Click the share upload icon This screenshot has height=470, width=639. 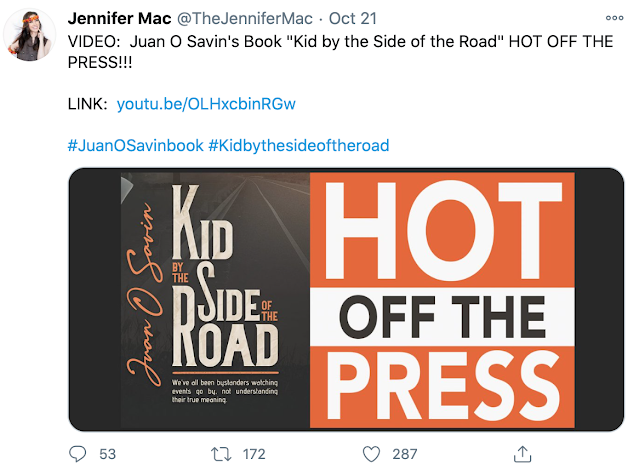pyautogui.click(x=519, y=453)
